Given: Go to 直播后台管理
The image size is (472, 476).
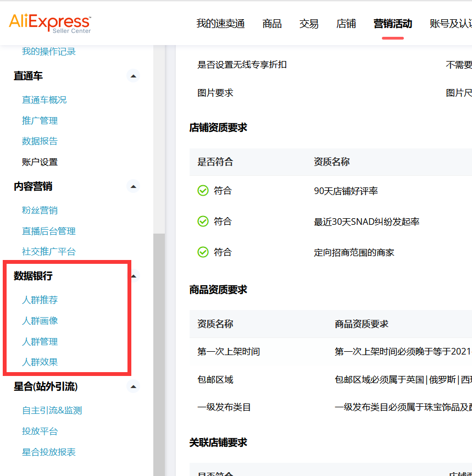Looking at the screenshot, I should [48, 231].
